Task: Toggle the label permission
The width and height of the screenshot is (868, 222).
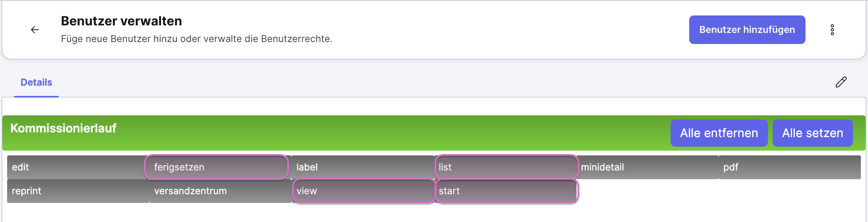Action: coord(362,167)
